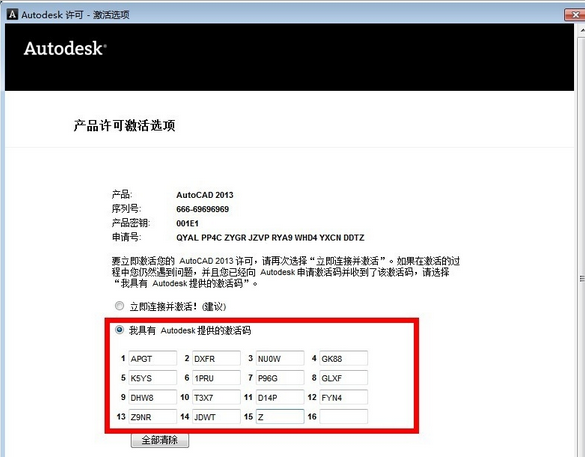Click activation code field 3 containing NU0W

pyautogui.click(x=280, y=359)
